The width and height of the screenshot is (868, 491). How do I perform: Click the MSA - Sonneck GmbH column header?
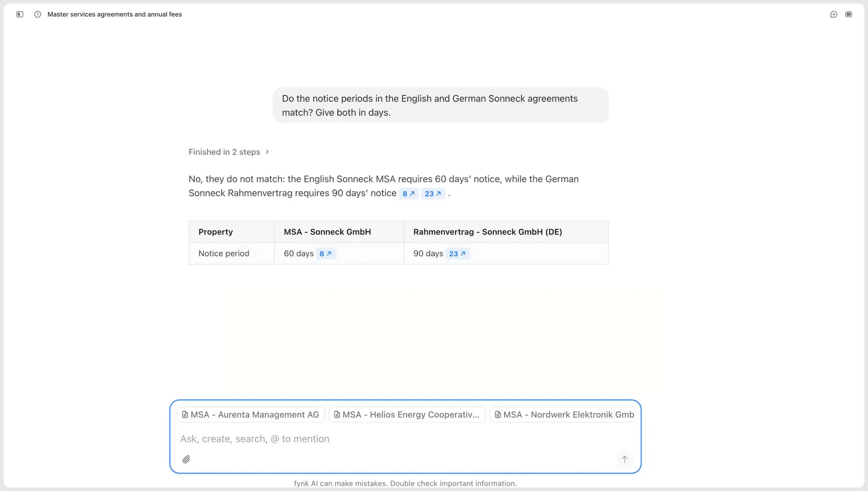(327, 232)
